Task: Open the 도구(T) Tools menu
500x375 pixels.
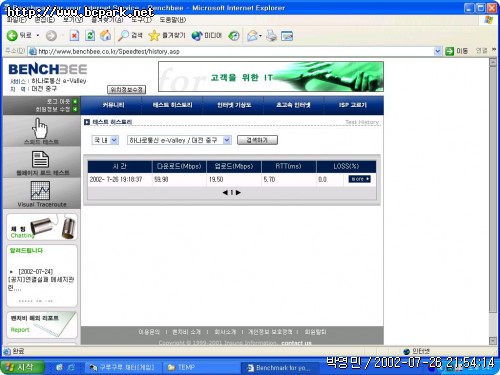Action: point(141,20)
